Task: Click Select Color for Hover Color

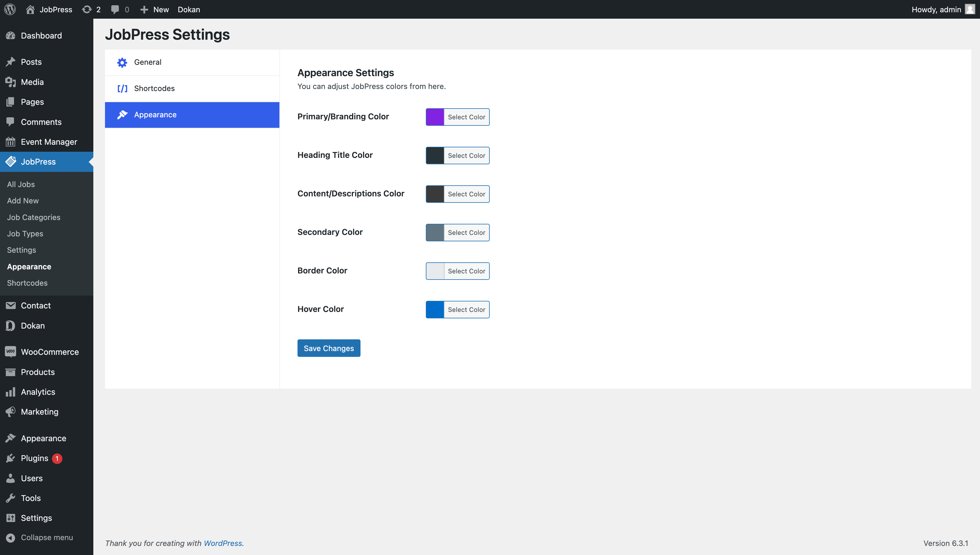Action: tap(466, 310)
